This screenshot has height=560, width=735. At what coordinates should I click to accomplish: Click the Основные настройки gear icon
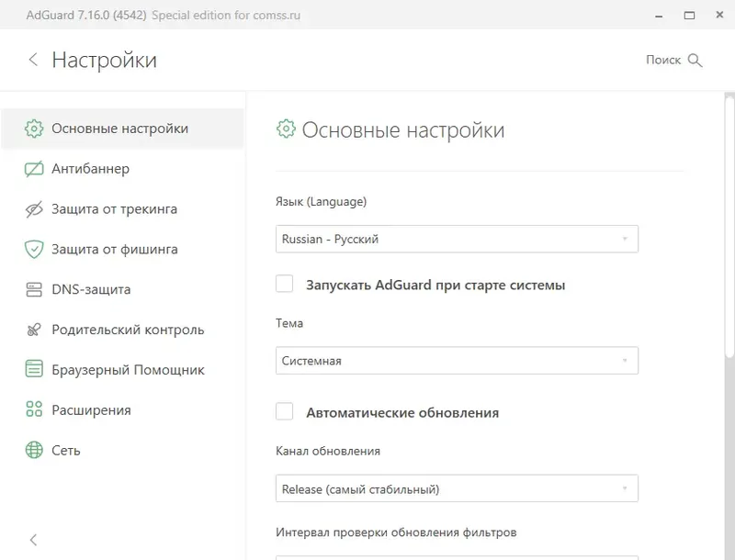click(34, 129)
